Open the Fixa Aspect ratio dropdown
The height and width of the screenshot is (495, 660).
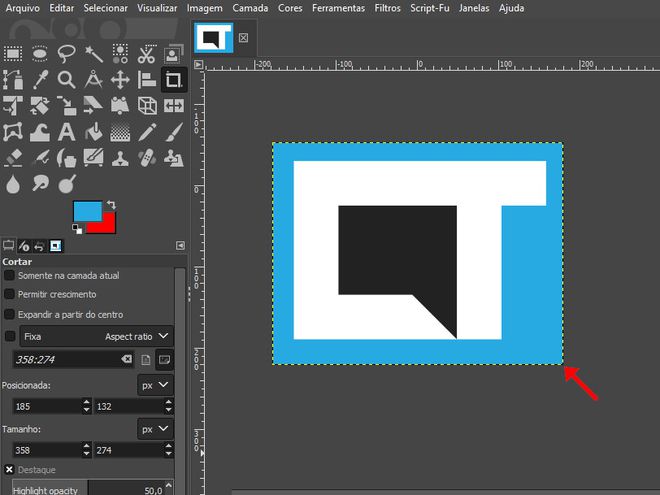tap(96, 336)
